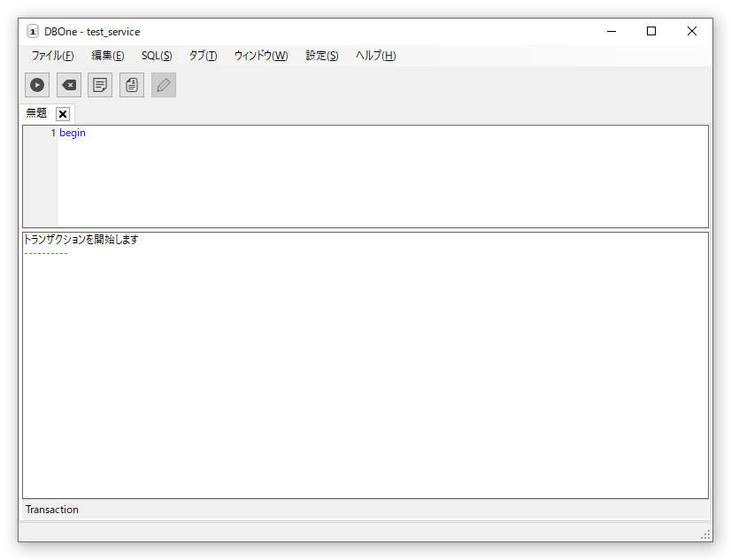Image resolution: width=731 pixels, height=560 pixels.
Task: Open the ヘルプ(H) menu
Action: [376, 56]
